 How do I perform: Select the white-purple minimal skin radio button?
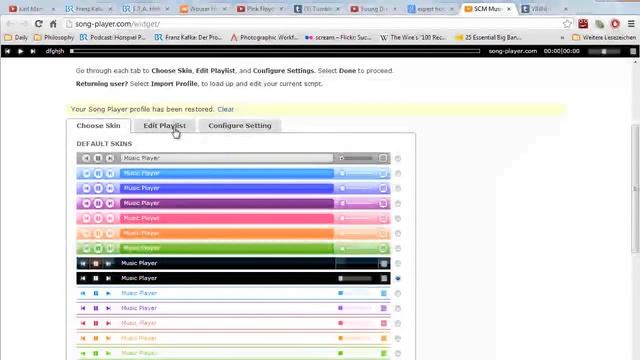(x=398, y=309)
